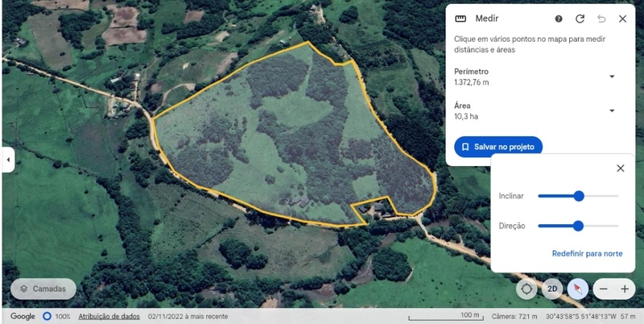644x324 pixels.
Task: Open Atribuição de dados link
Action: [109, 316]
